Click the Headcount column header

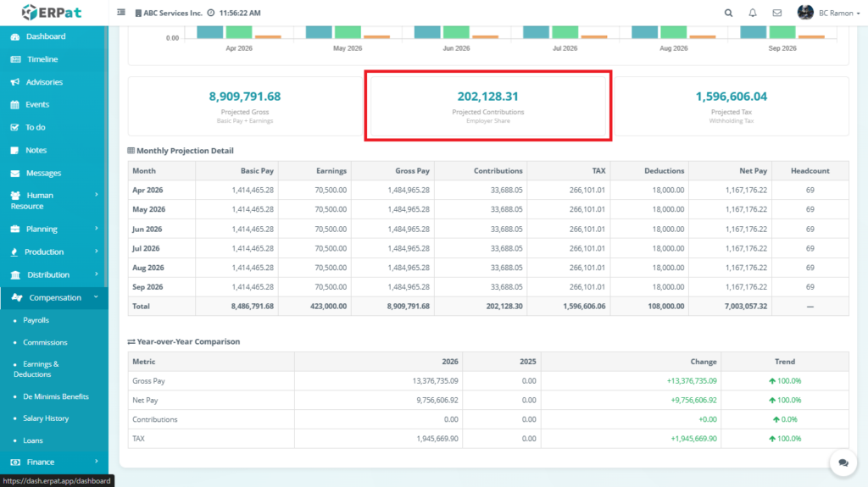(810, 170)
